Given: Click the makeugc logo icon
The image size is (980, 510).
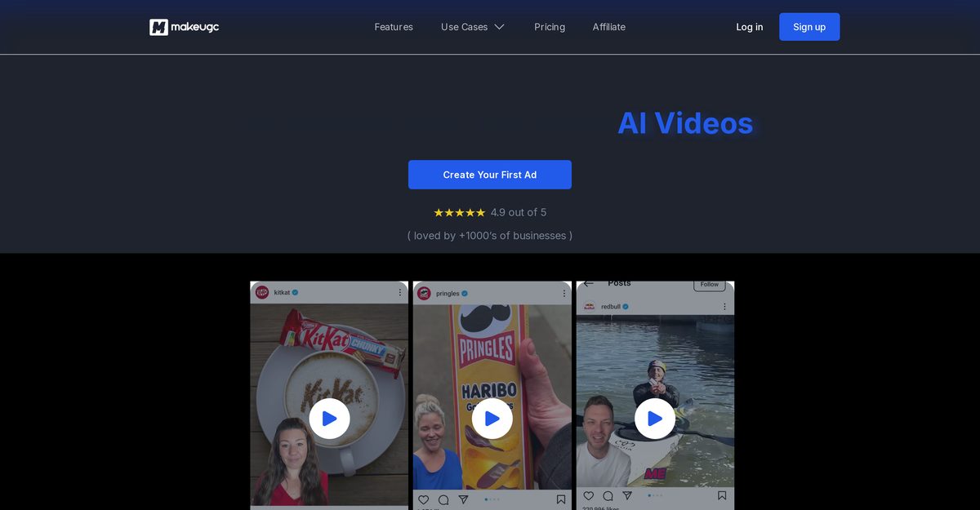Looking at the screenshot, I should pos(158,27).
